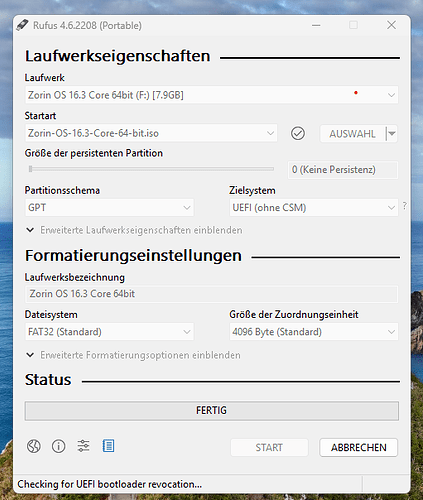
Task: Open the Größe der Zuordnungseinheit dropdown
Action: click(x=314, y=332)
